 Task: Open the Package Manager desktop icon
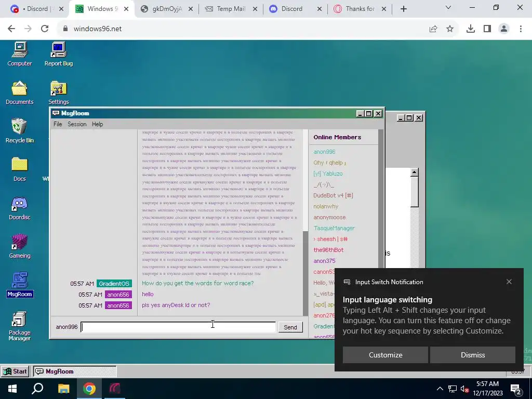tap(19, 326)
